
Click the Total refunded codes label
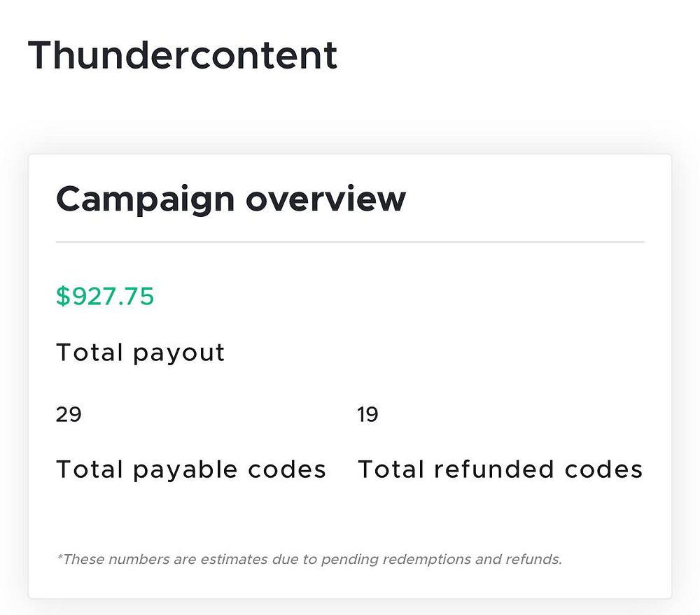click(x=500, y=469)
